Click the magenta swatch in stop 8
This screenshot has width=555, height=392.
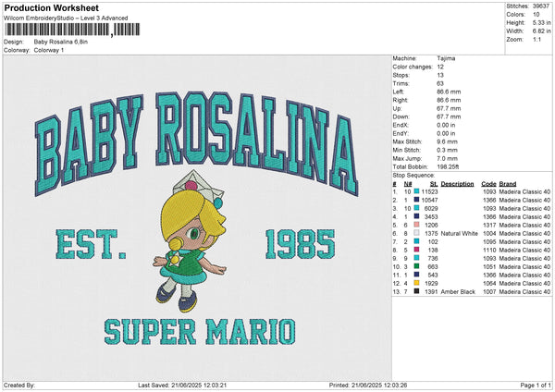click(x=418, y=250)
